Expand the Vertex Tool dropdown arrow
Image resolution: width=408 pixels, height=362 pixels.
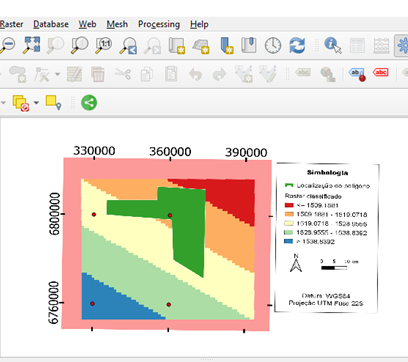point(57,74)
